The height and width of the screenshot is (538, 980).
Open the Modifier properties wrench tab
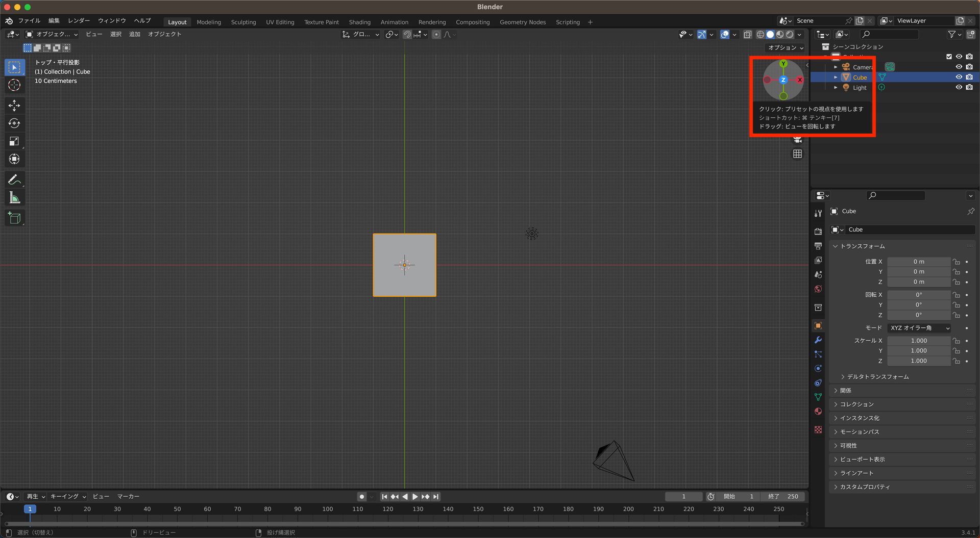pos(818,340)
